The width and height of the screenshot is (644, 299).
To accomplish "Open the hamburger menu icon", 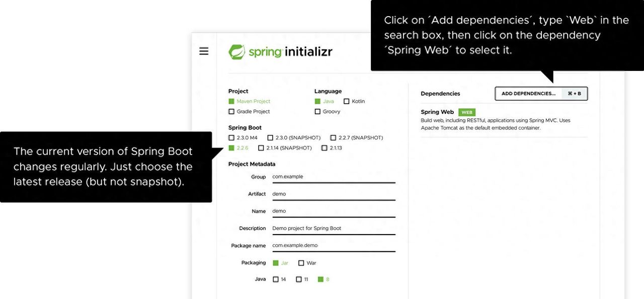I will coord(204,51).
